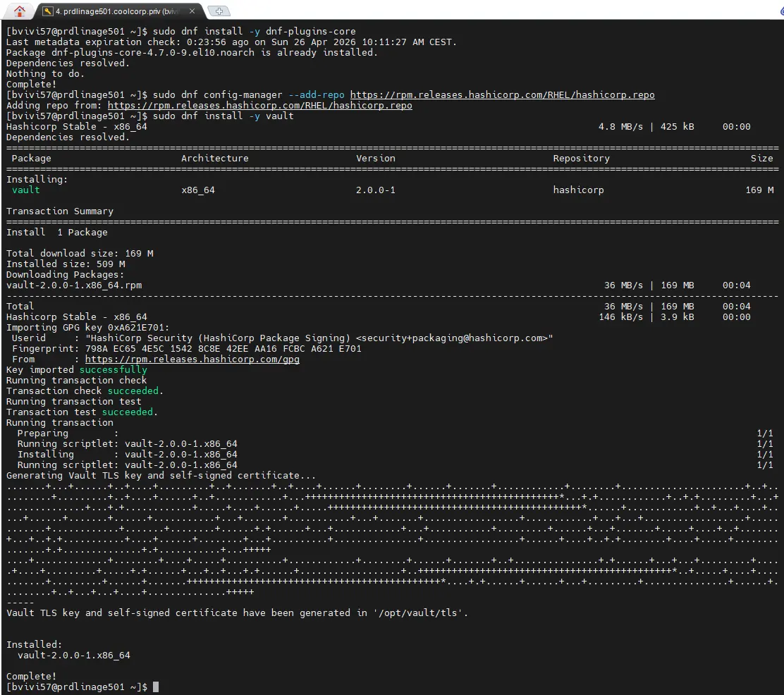Click the 'Nothing to do.' line

[46, 74]
